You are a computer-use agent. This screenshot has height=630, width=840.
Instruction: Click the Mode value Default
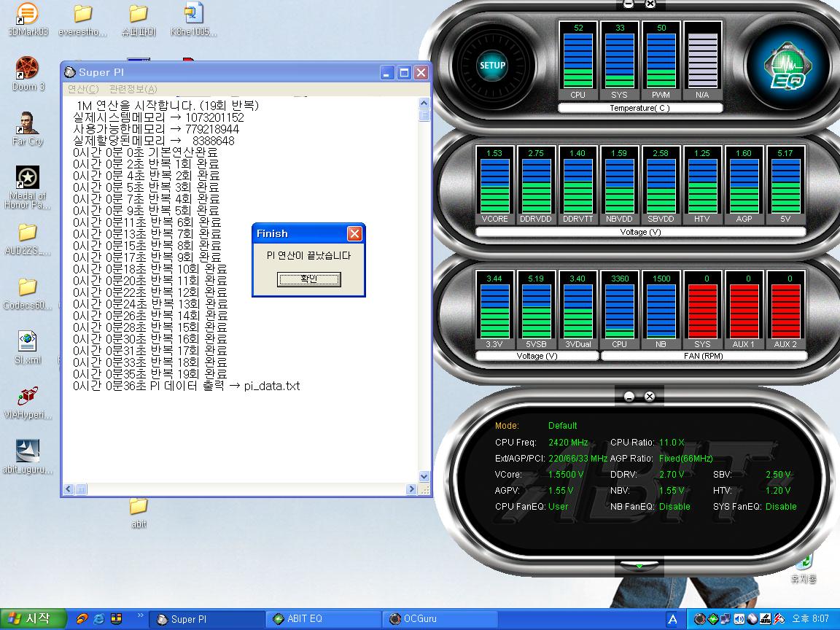[562, 426]
